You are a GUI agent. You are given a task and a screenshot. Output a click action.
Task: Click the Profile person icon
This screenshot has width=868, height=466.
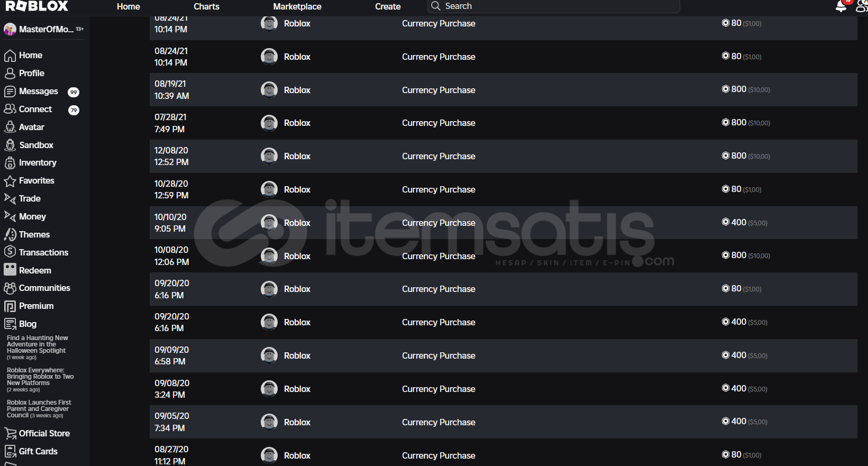click(10, 74)
